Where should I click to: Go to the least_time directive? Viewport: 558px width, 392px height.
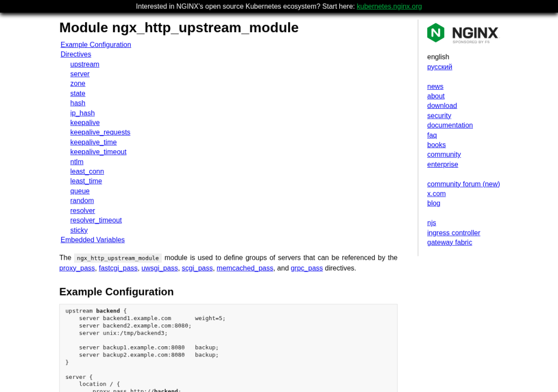click(86, 181)
